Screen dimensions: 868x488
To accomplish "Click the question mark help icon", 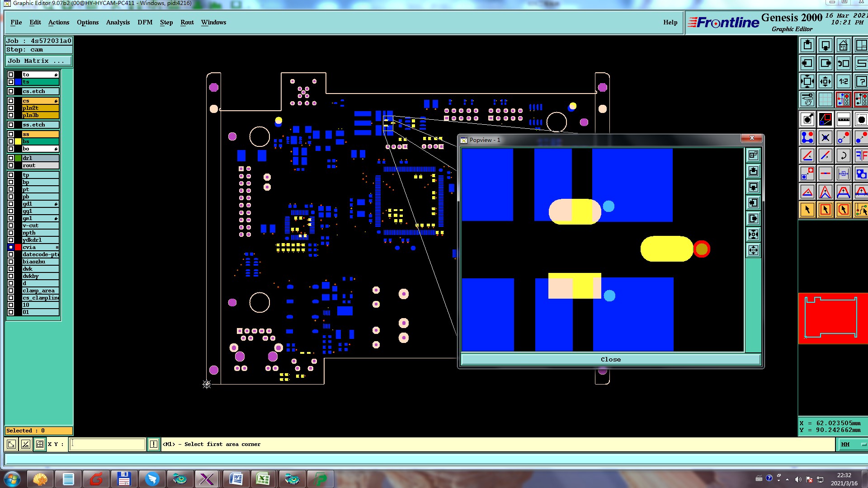I will (861, 82).
